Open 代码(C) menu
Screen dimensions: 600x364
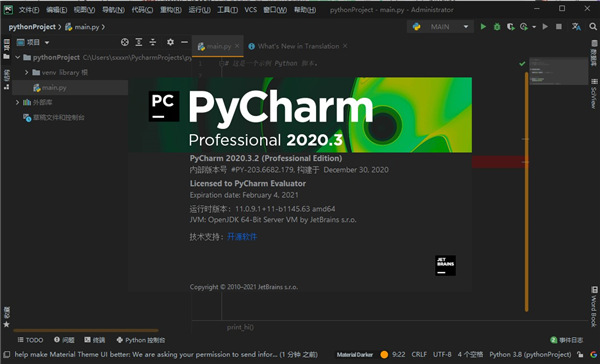tap(142, 10)
